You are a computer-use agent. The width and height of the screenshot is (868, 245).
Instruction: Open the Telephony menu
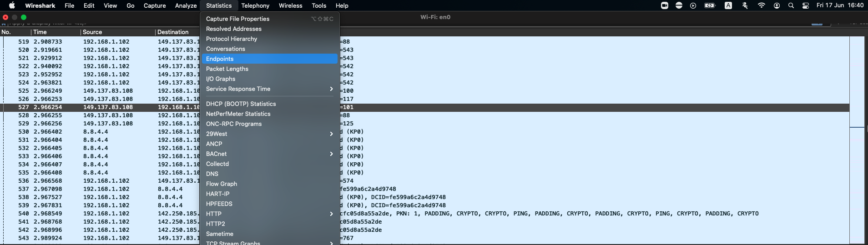tap(255, 5)
